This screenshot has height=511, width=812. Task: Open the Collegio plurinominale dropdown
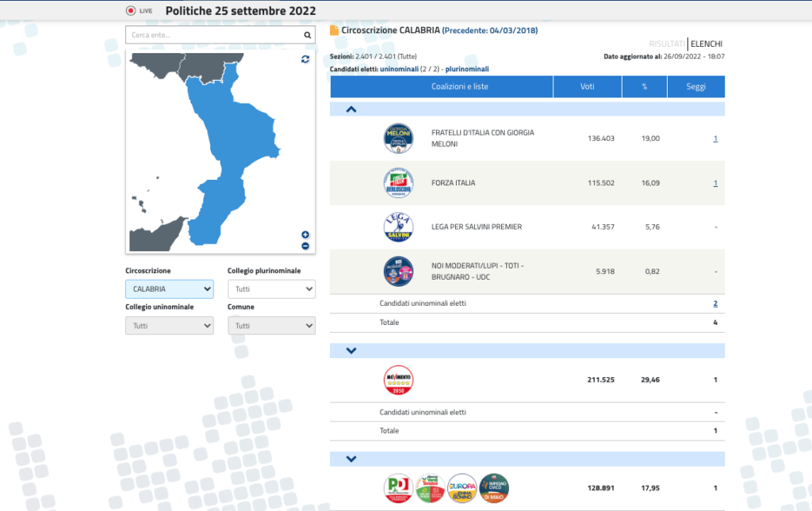tap(271, 289)
